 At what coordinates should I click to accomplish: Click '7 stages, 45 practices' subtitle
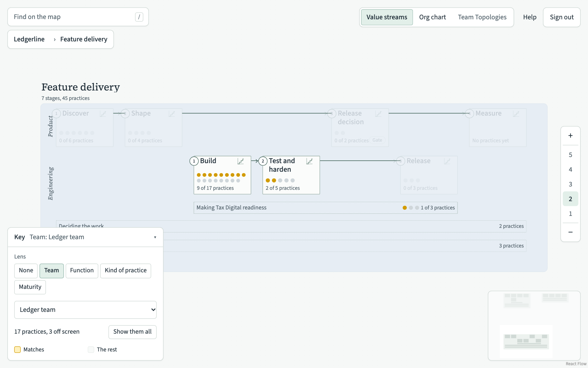coord(66,98)
